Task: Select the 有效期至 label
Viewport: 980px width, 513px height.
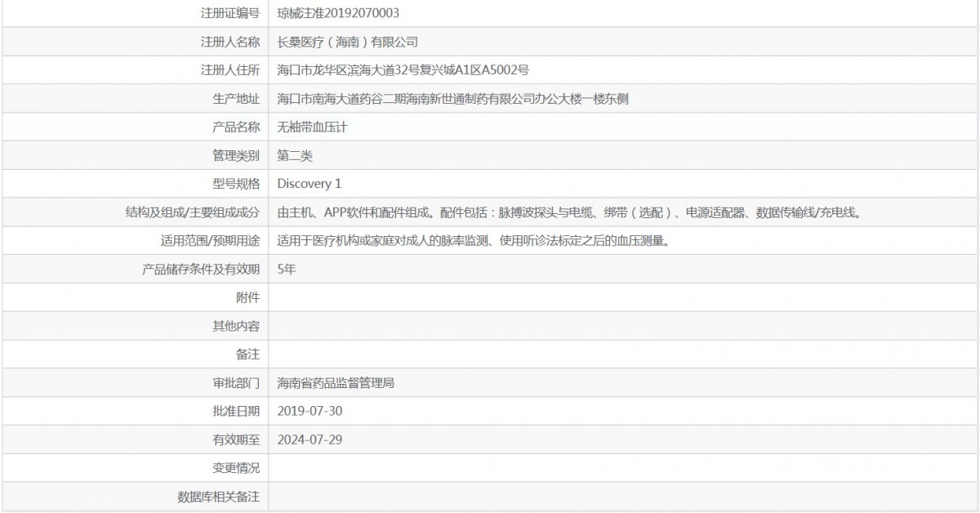Action: [x=236, y=439]
